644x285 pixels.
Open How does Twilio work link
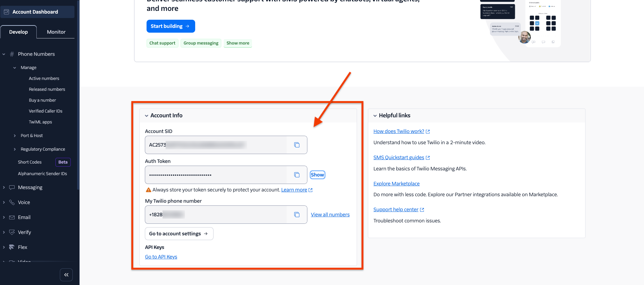coord(399,131)
